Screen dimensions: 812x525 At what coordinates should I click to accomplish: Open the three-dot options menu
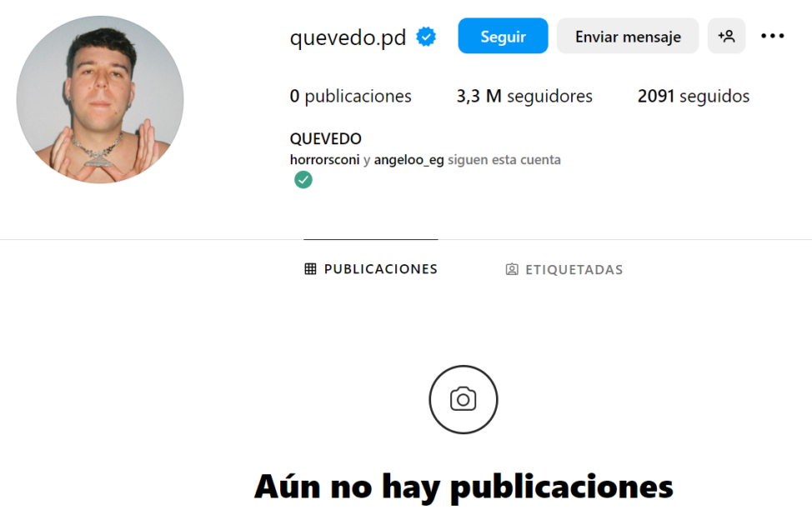(772, 36)
